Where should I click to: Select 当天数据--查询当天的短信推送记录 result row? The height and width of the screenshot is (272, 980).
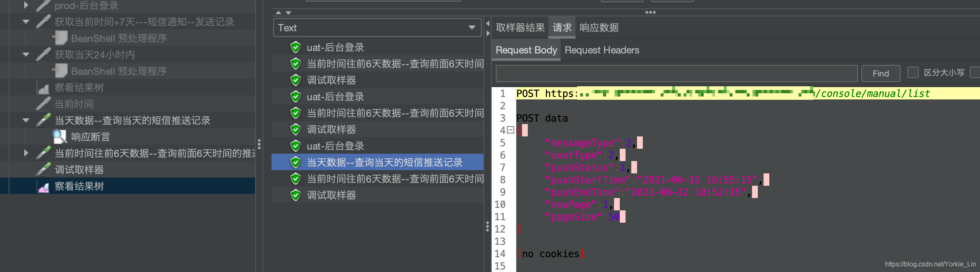tap(377, 162)
